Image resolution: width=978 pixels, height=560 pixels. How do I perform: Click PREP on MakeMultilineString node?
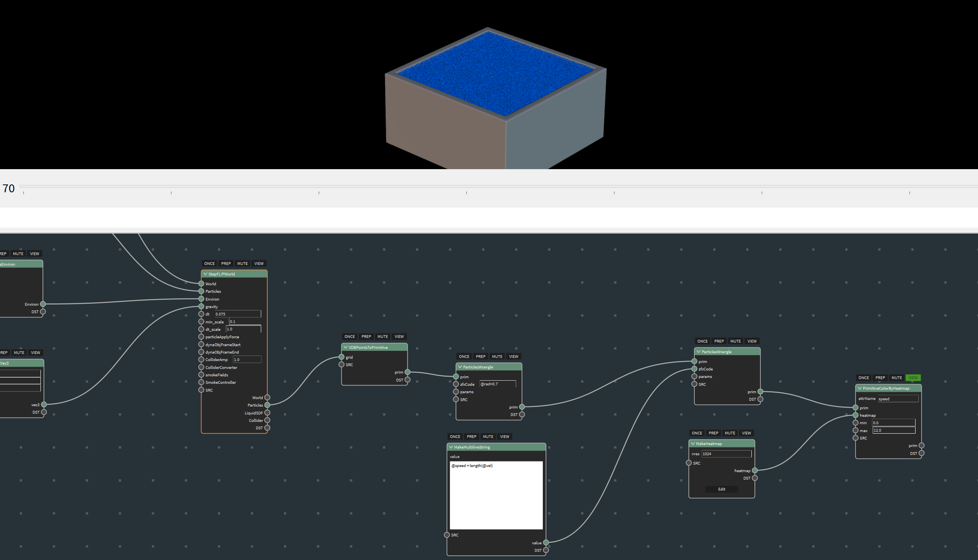pos(471,437)
